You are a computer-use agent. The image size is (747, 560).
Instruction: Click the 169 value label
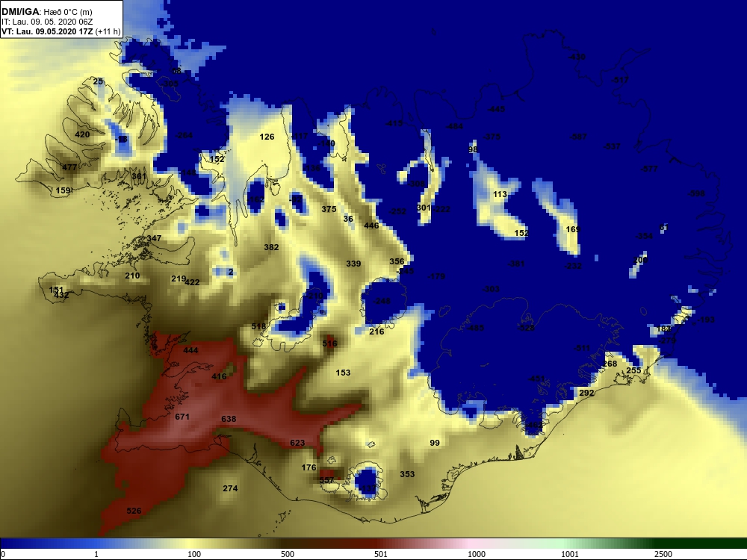point(573,229)
